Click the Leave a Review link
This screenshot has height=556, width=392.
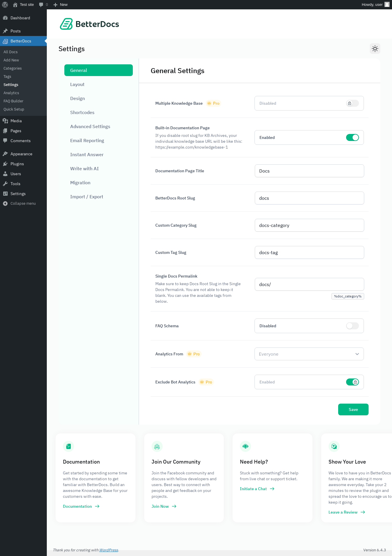pyautogui.click(x=347, y=512)
